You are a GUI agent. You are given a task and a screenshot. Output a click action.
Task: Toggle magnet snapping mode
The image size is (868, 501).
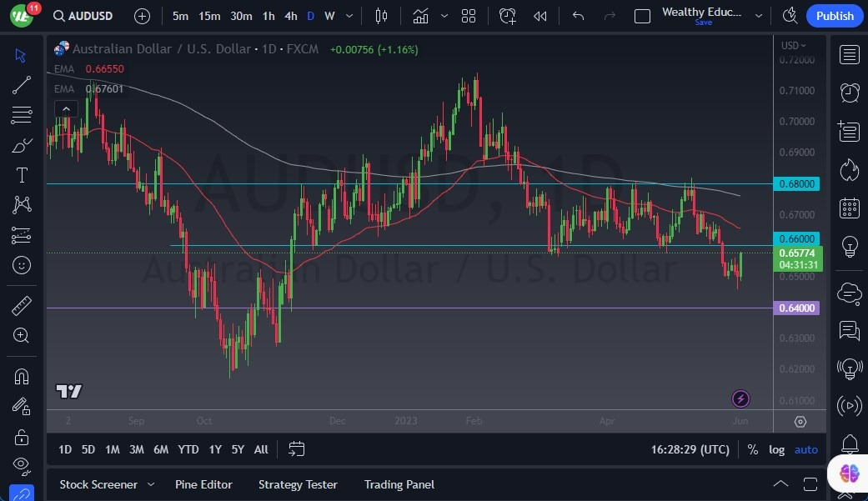tap(22, 376)
